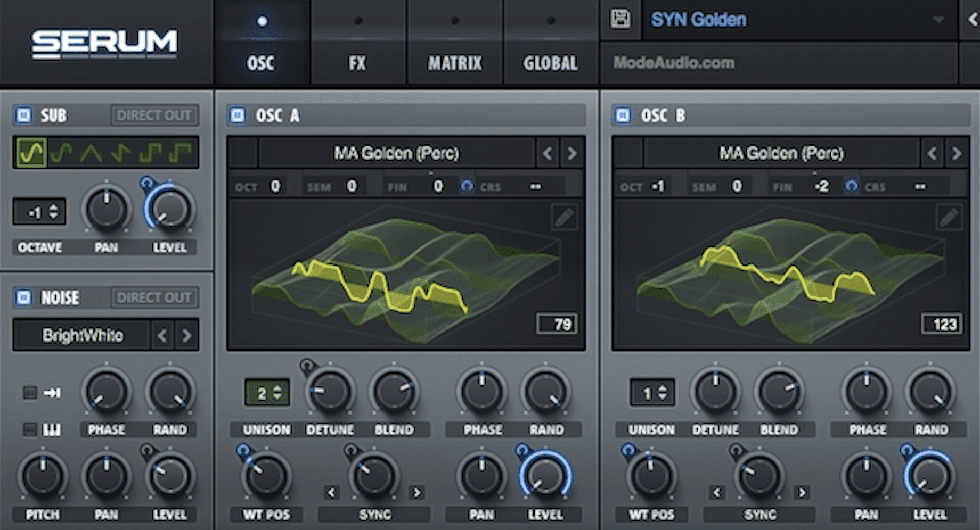This screenshot has width=980, height=530.
Task: Click OSC B fine tune link icon
Action: [852, 186]
